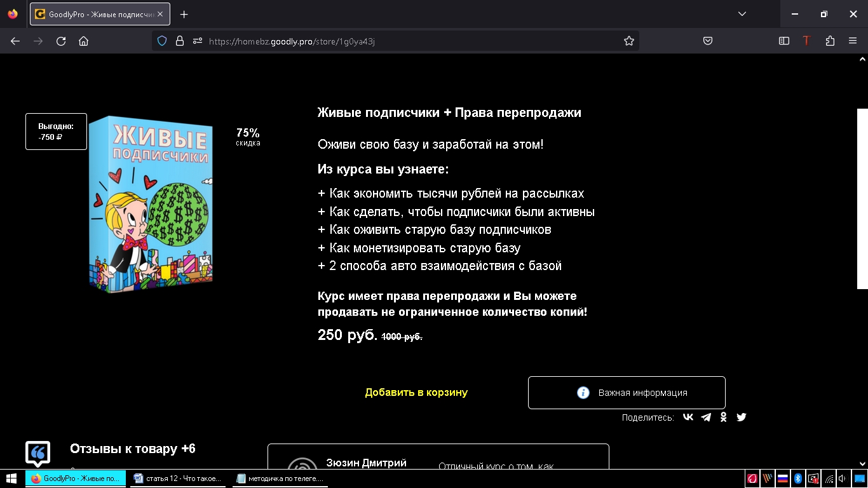868x488 pixels.
Task: View site security padlock info
Action: point(180,41)
